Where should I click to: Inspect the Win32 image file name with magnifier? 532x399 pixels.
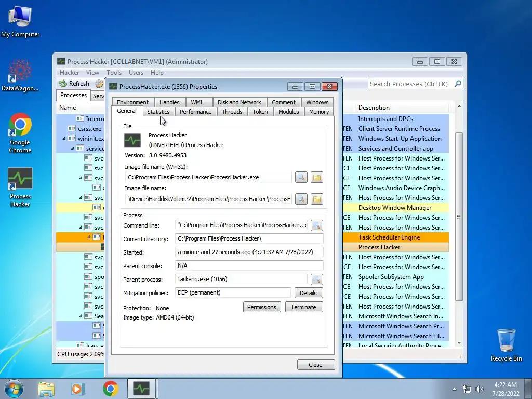tap(301, 177)
